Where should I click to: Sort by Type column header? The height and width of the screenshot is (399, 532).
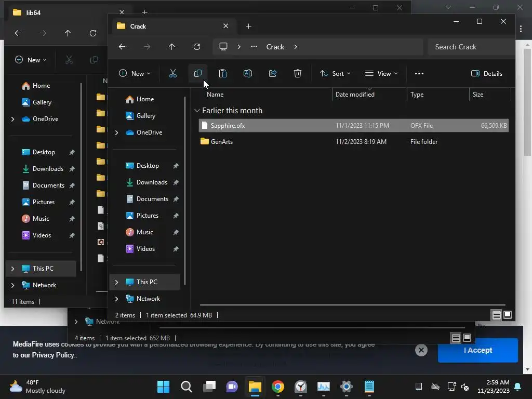coord(417,95)
